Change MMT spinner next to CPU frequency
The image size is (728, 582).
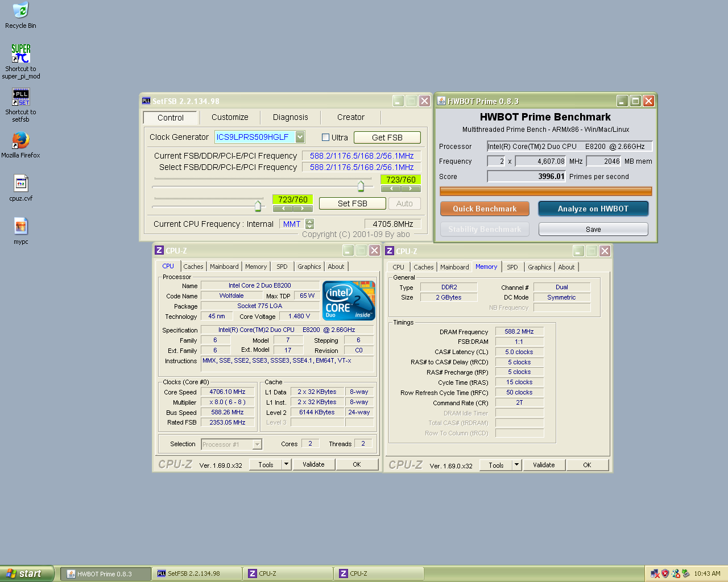pos(309,224)
